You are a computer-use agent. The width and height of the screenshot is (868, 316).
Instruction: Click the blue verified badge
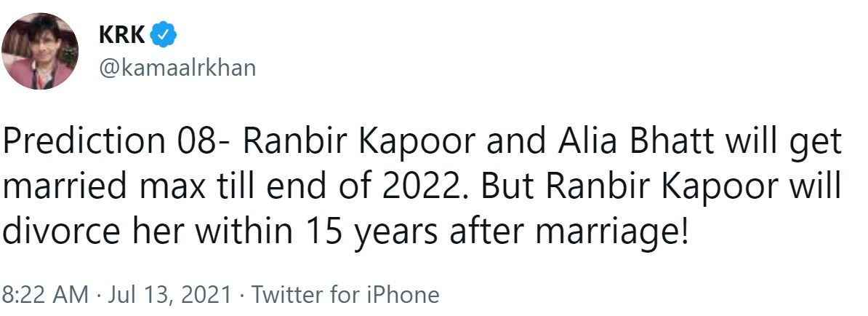pos(164,35)
